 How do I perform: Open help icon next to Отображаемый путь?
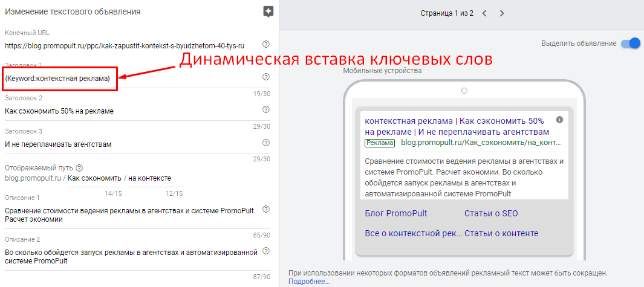click(x=80, y=168)
